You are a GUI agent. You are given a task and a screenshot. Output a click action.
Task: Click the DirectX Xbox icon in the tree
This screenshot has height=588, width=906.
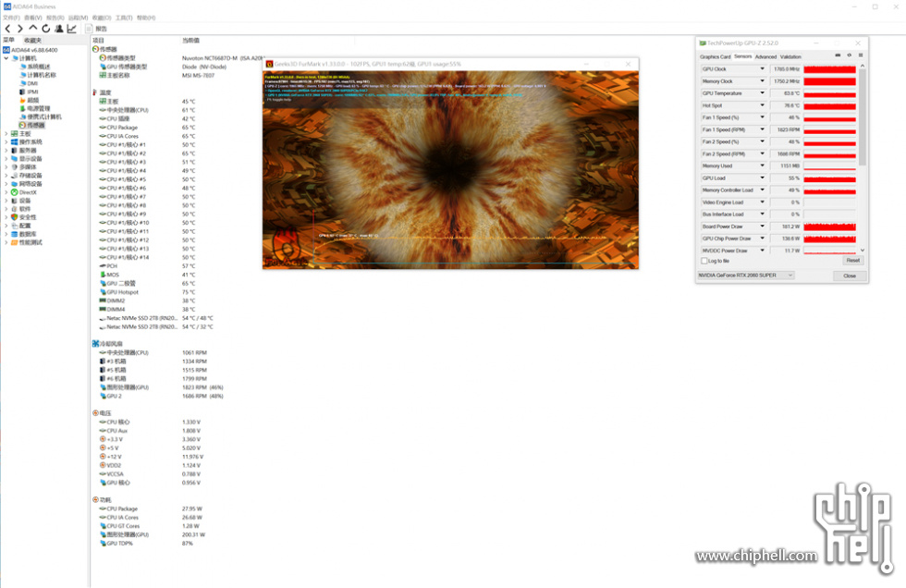[x=15, y=192]
